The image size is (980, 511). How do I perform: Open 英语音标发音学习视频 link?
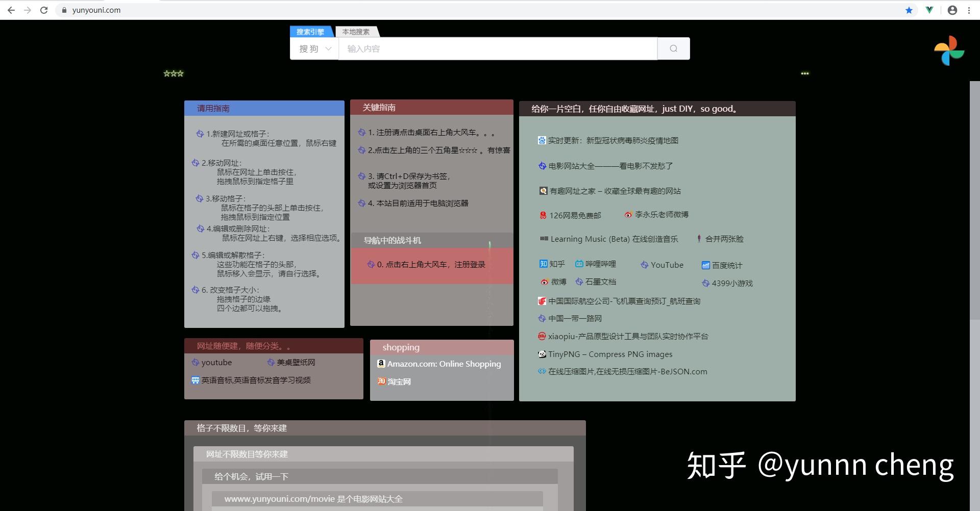coord(251,380)
